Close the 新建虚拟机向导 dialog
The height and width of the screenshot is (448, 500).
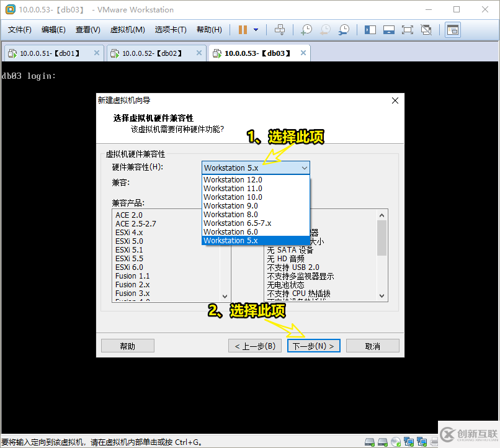click(395, 101)
